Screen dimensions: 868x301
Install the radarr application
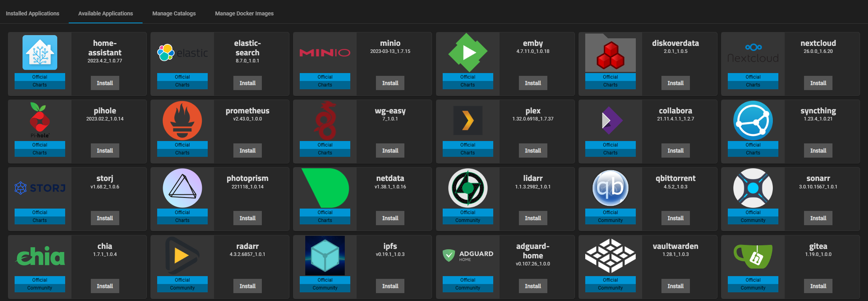coord(247,286)
